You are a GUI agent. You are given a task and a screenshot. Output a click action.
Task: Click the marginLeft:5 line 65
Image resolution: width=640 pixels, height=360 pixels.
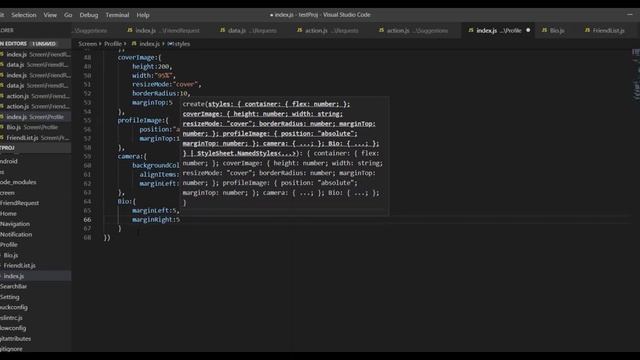pyautogui.click(x=156, y=211)
